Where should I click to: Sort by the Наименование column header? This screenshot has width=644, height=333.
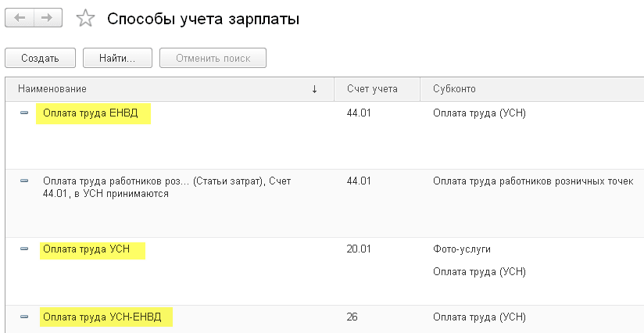point(52,89)
